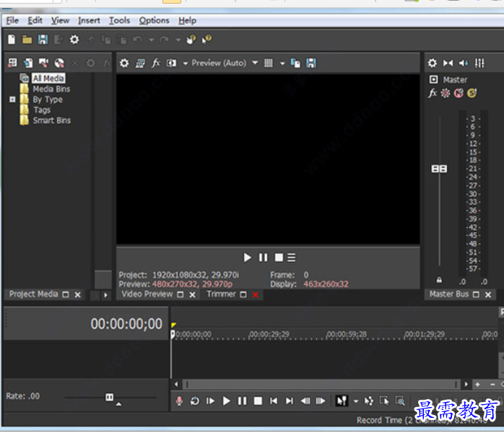Open project properties gear in main toolbar
The height and width of the screenshot is (433, 504).
click(74, 40)
